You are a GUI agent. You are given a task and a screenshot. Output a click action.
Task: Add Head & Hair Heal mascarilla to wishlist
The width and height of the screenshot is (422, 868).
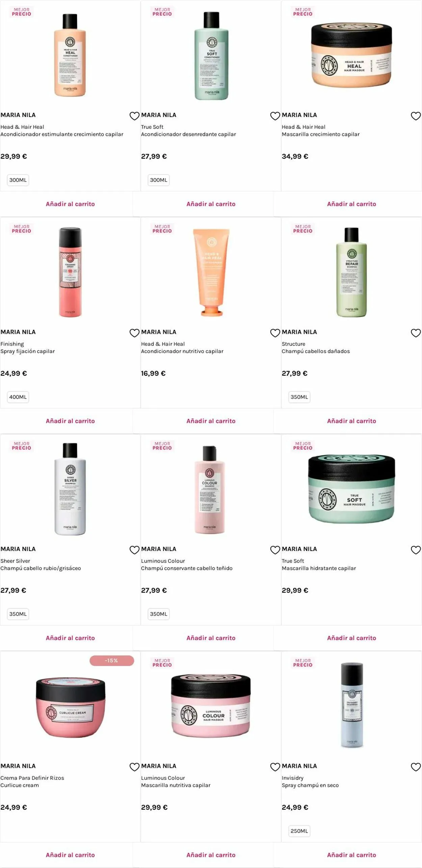pyautogui.click(x=416, y=116)
